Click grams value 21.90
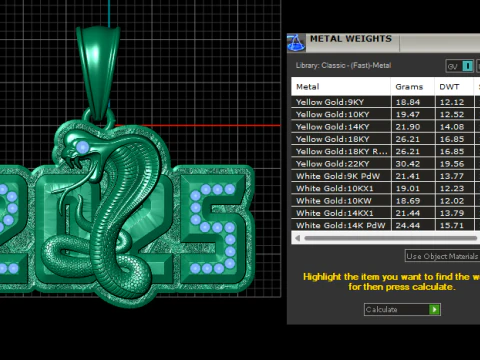 click(408, 127)
